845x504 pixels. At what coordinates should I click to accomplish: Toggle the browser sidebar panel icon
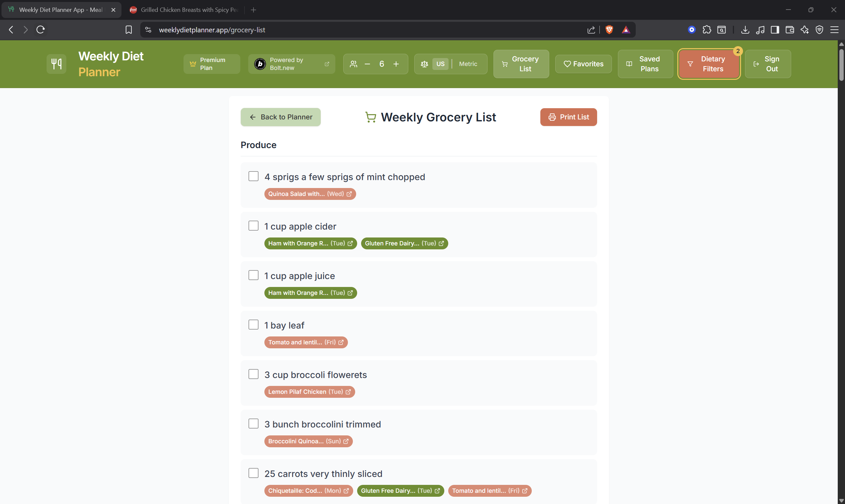775,30
